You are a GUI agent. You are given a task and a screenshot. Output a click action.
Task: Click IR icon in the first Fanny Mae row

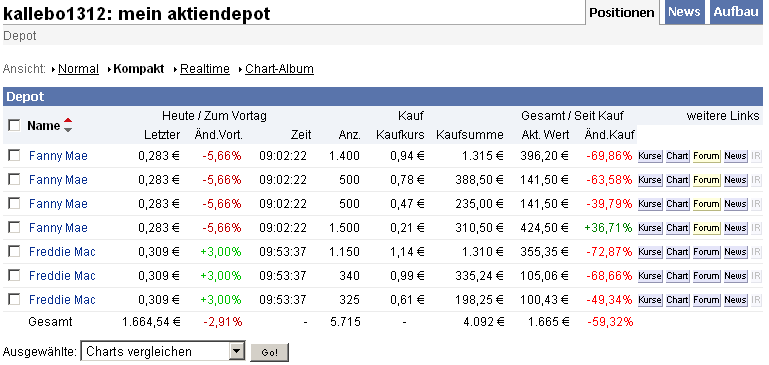point(756,156)
